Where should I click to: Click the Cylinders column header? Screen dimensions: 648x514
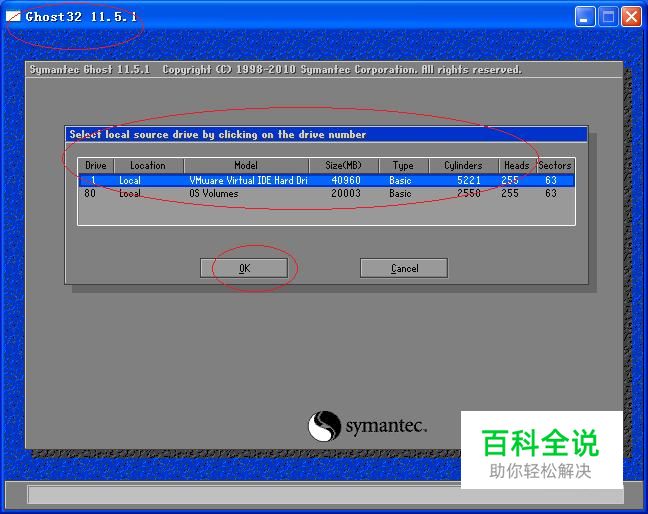tap(463, 165)
